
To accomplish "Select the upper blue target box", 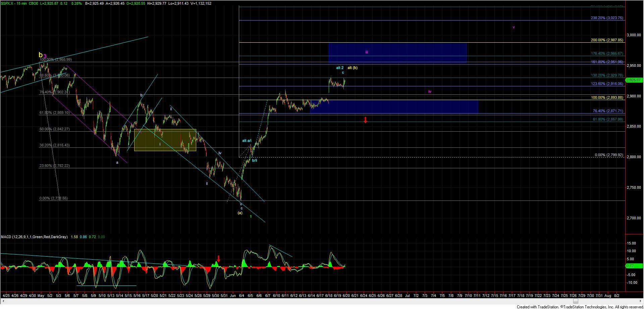I will pos(397,53).
